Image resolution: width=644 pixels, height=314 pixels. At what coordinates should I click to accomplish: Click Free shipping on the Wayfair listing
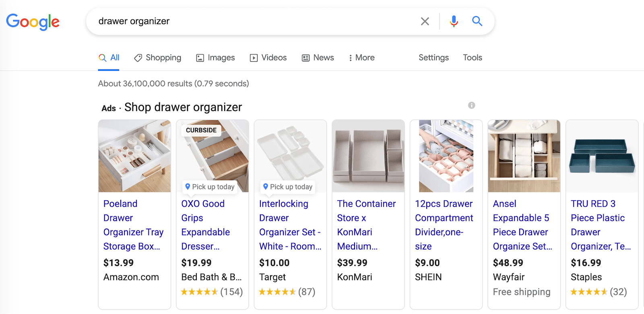tap(522, 291)
